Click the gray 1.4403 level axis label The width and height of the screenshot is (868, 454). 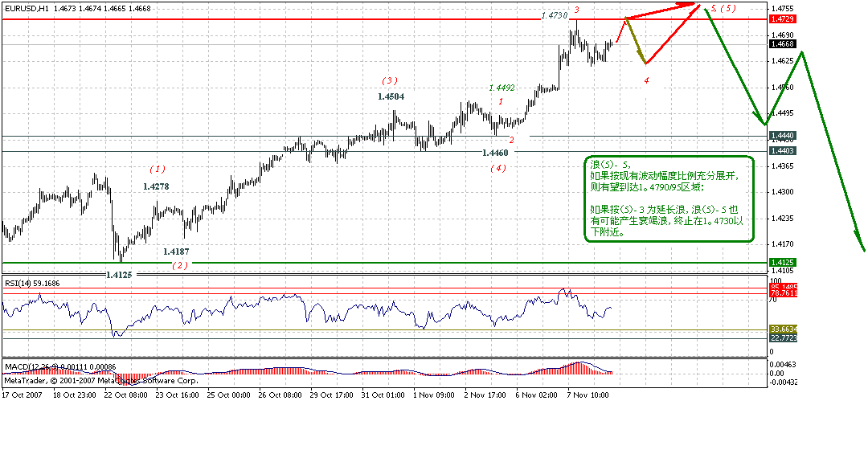click(782, 150)
